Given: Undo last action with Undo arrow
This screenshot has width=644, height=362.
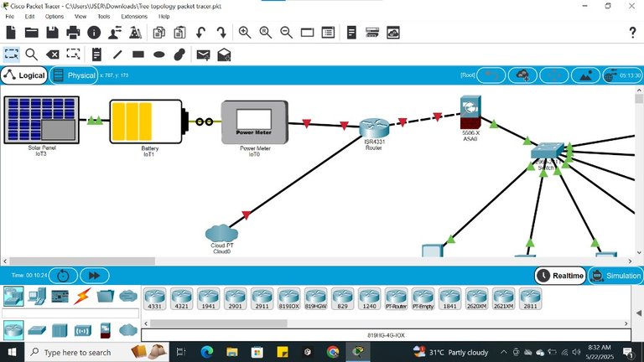Looking at the screenshot, I should tap(200, 33).
